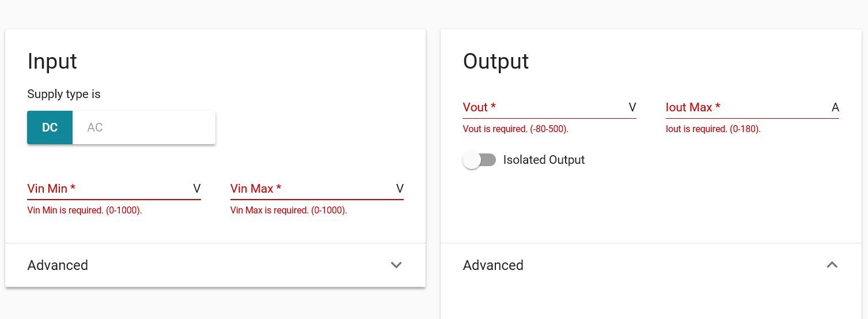Click the Isolated Output label text
Image resolution: width=868 pixels, height=319 pixels.
pos(544,160)
